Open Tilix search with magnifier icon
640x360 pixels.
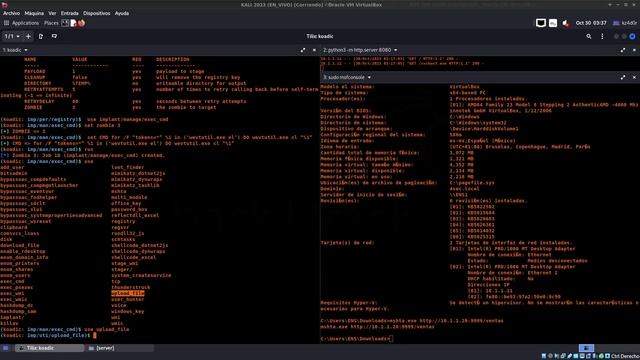click(x=589, y=36)
